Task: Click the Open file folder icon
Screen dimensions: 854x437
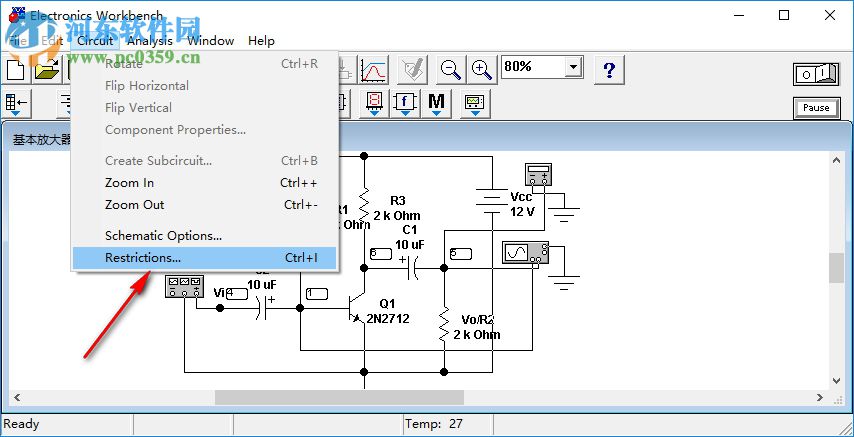Action: point(48,70)
